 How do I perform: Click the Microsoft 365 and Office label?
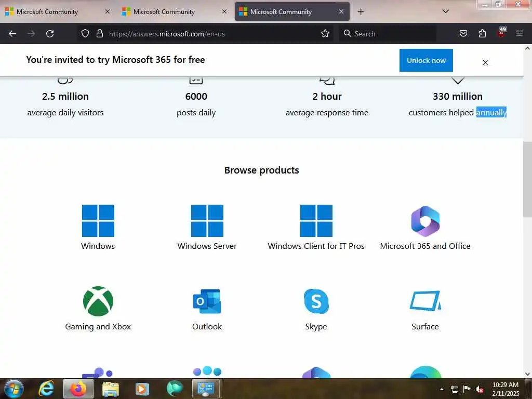click(425, 246)
